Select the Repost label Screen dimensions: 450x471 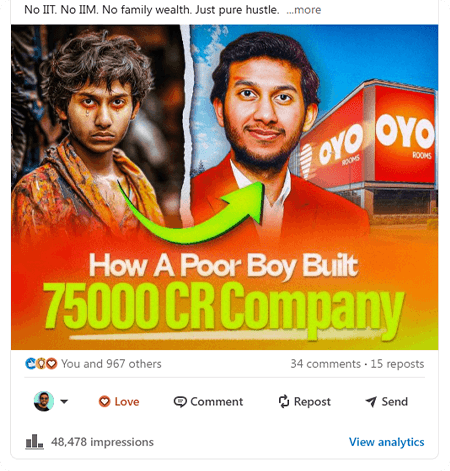pos(312,402)
